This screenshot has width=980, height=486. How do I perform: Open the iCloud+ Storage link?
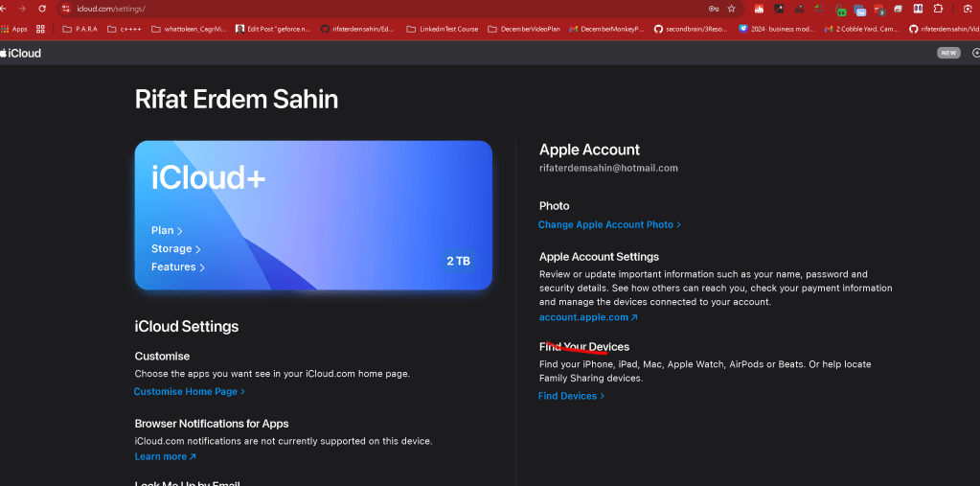[x=175, y=249]
